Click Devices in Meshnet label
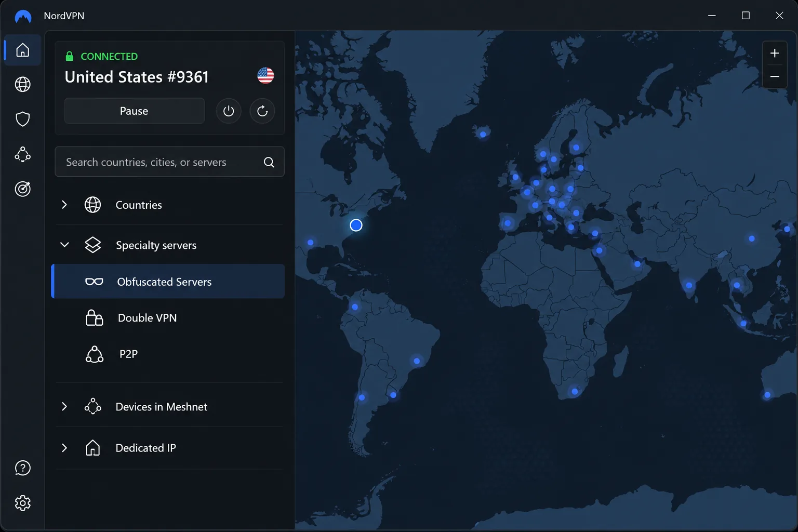Screen dimensions: 798x532 click(x=161, y=407)
